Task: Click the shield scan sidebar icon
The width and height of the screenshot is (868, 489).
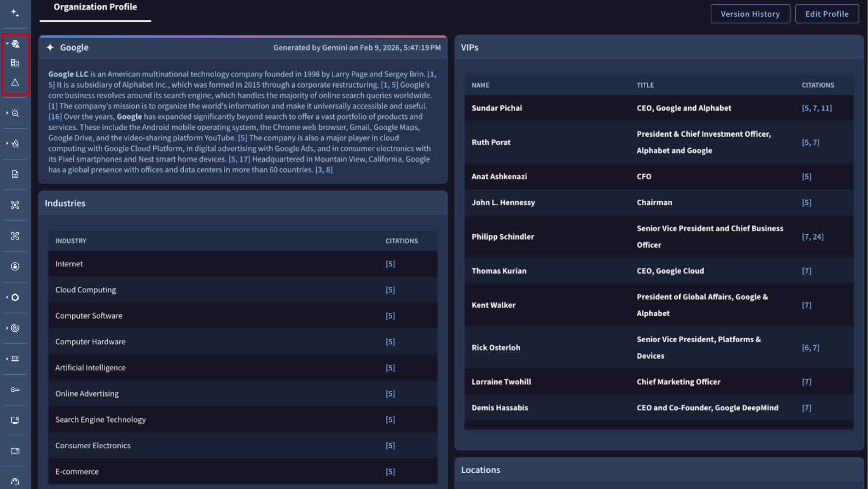Action: click(15, 236)
